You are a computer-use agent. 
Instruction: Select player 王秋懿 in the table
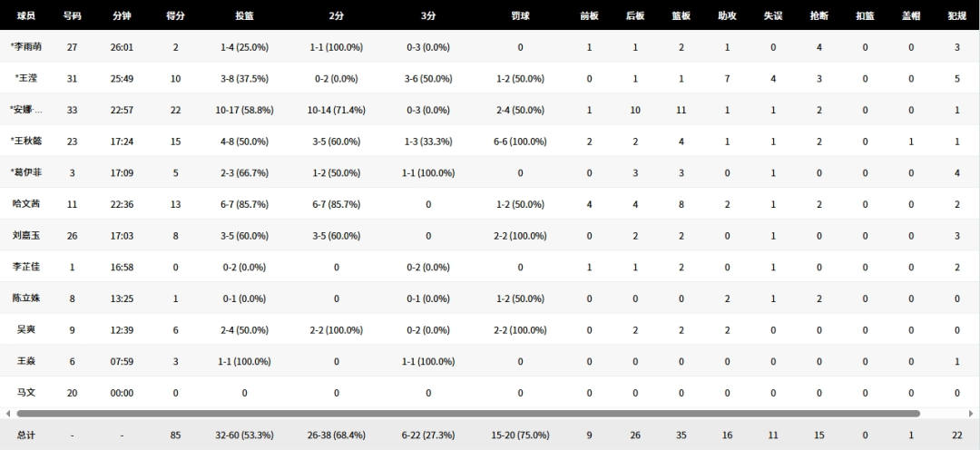[x=26, y=142]
